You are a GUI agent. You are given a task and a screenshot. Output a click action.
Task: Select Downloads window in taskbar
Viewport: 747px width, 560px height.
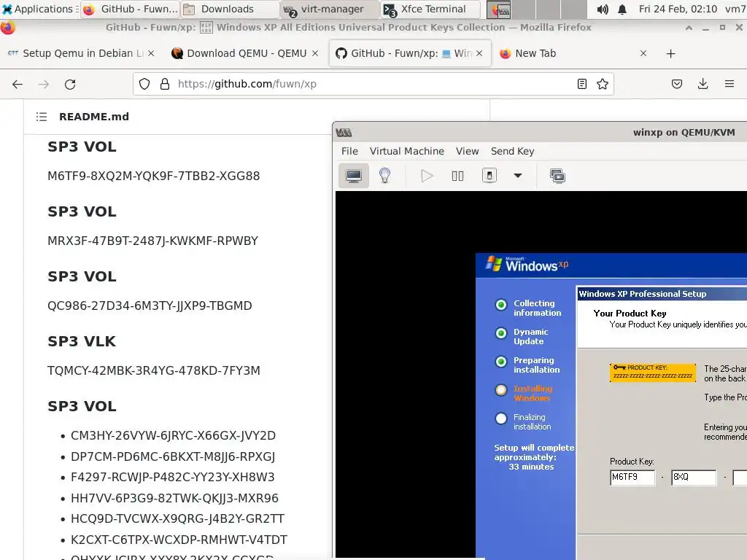coord(230,9)
